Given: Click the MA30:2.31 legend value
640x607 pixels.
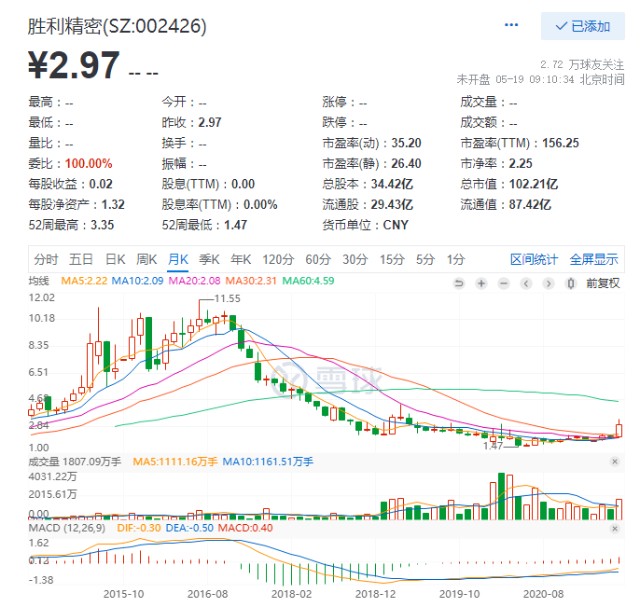Looking at the screenshot, I should pos(251,281).
